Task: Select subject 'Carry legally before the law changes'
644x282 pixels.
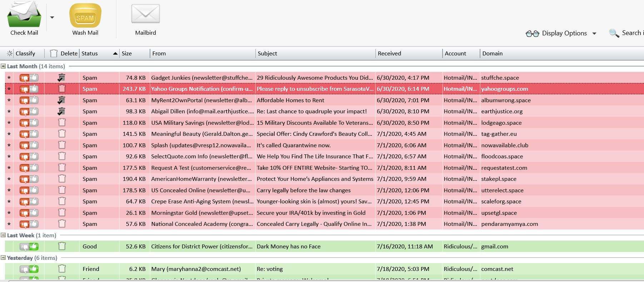Action: tap(304, 190)
